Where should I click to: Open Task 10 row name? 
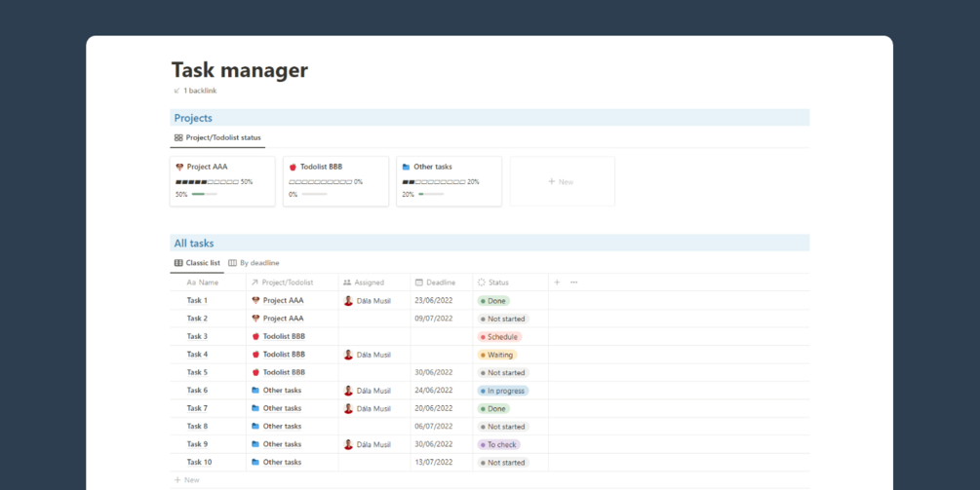pos(199,463)
